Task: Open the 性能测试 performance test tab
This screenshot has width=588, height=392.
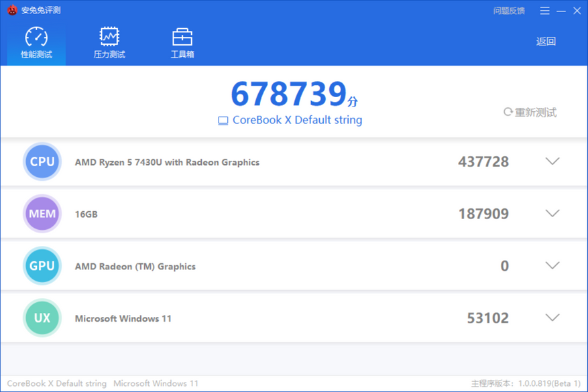Action: (36, 43)
